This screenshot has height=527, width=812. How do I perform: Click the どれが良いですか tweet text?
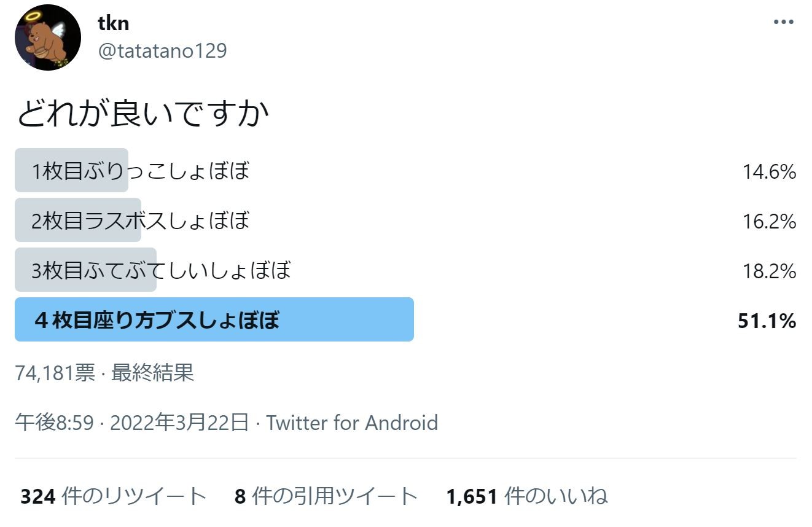coord(142,114)
